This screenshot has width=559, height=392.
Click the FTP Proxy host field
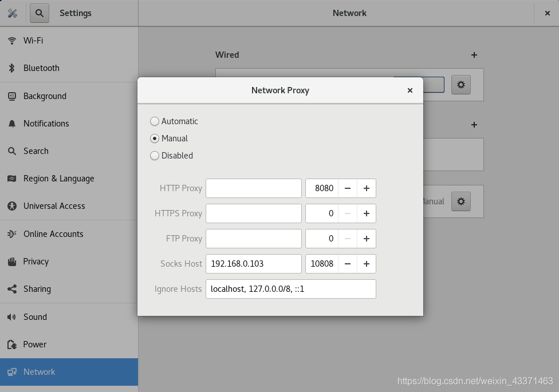click(254, 239)
